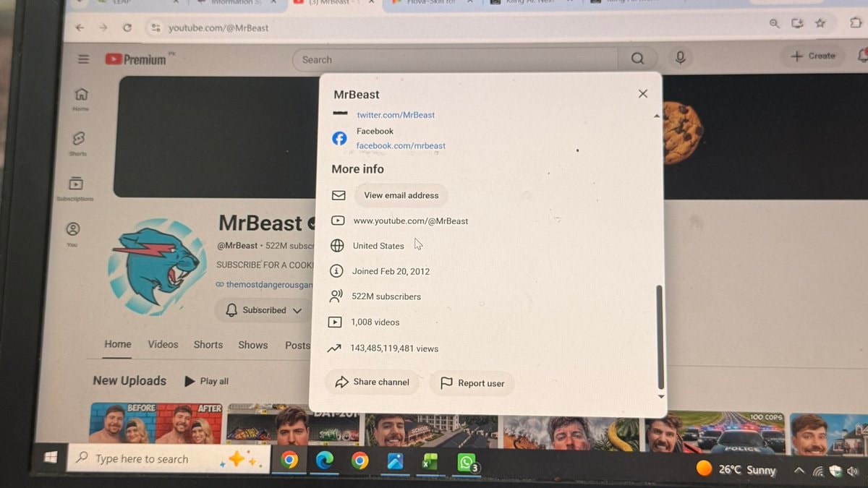Click the site info icon in address bar
This screenshot has height=488, width=868.
155,27
